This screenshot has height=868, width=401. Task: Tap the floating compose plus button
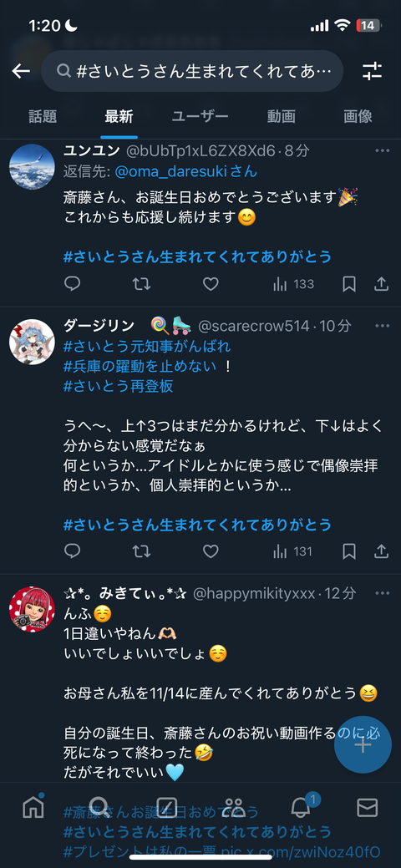(363, 745)
